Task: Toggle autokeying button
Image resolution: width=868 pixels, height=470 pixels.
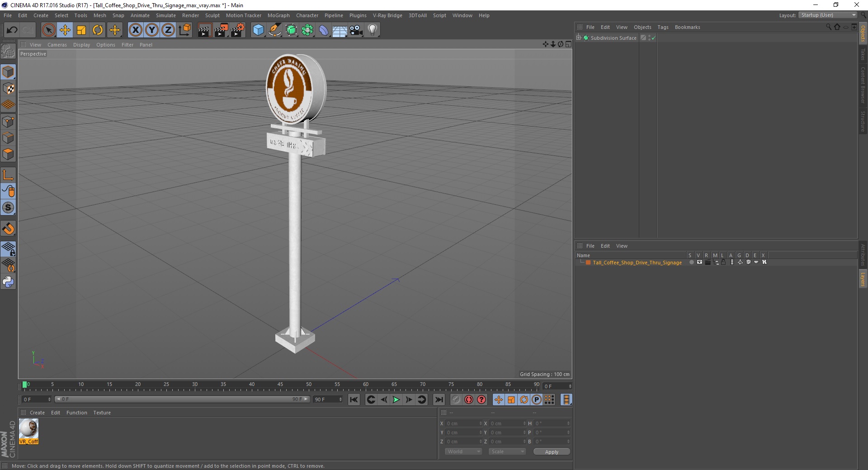Action: click(469, 399)
